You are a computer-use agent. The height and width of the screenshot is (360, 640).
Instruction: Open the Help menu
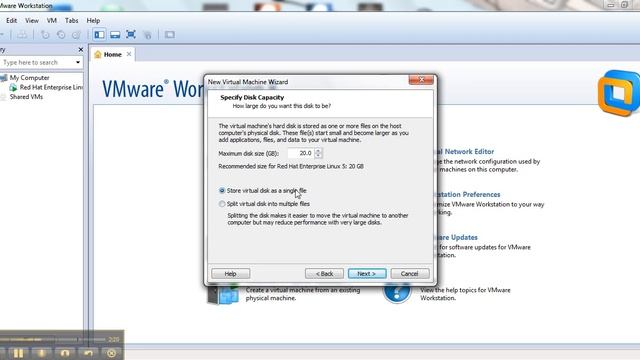93,20
